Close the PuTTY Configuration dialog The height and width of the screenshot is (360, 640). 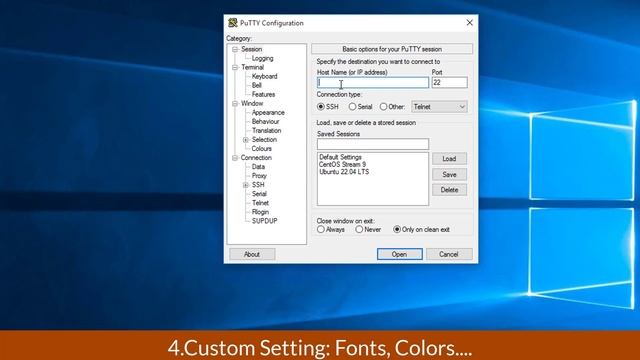[x=469, y=23]
